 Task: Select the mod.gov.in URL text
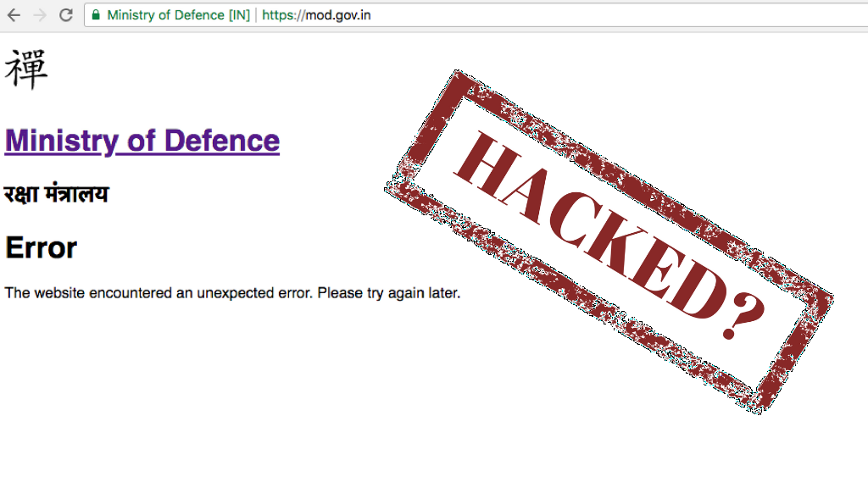338,15
